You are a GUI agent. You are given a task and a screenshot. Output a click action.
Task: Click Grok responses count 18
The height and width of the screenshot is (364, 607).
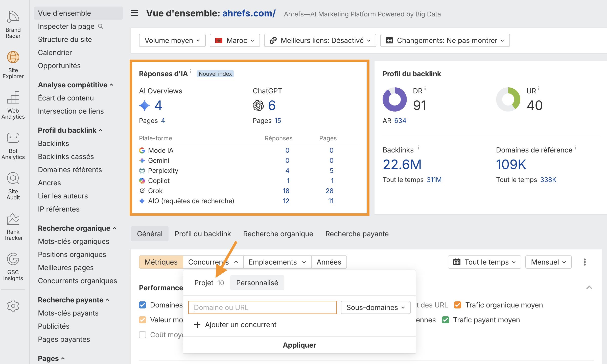pos(286,191)
